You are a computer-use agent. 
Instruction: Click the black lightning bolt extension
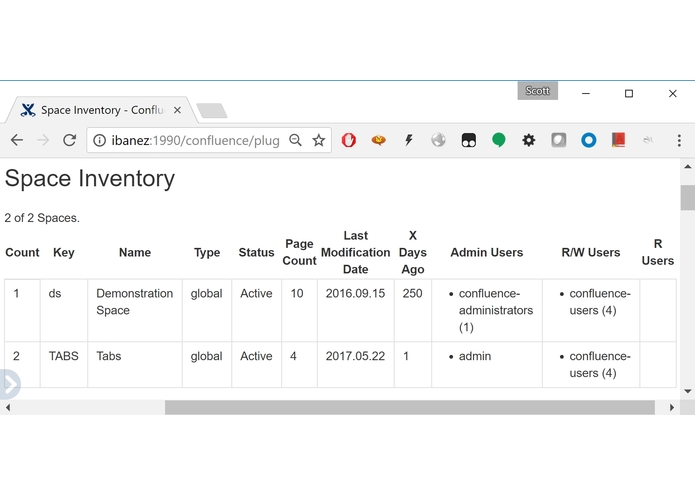[409, 140]
